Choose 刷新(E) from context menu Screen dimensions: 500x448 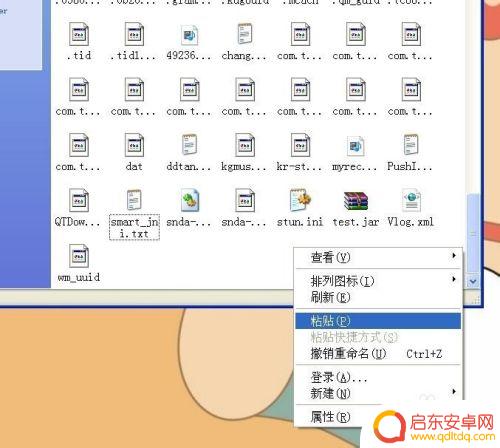378,297
